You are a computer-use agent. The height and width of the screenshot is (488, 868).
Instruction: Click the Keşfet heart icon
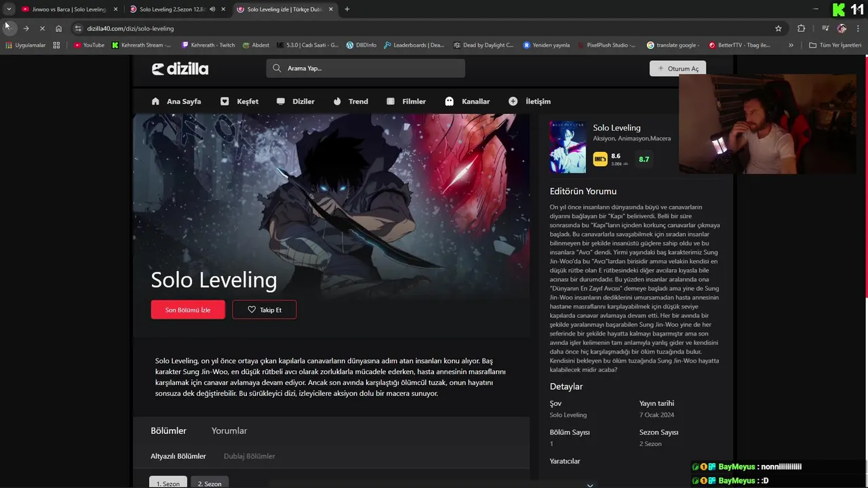click(224, 101)
